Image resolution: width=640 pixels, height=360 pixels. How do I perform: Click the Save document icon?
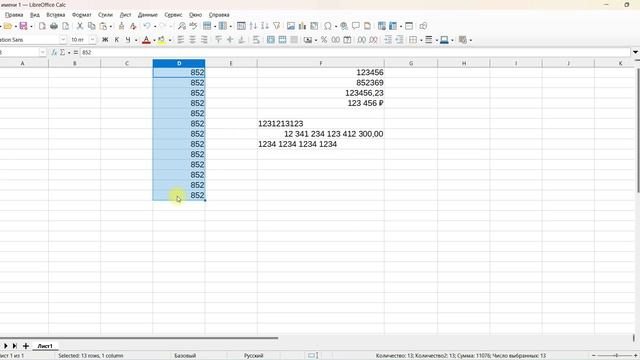23,26
